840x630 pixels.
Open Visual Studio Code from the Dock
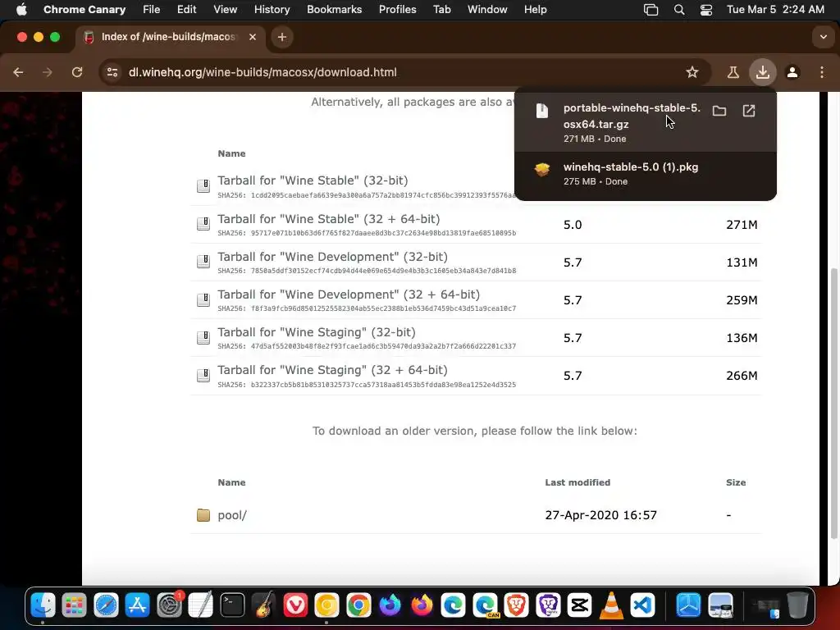pos(643,605)
